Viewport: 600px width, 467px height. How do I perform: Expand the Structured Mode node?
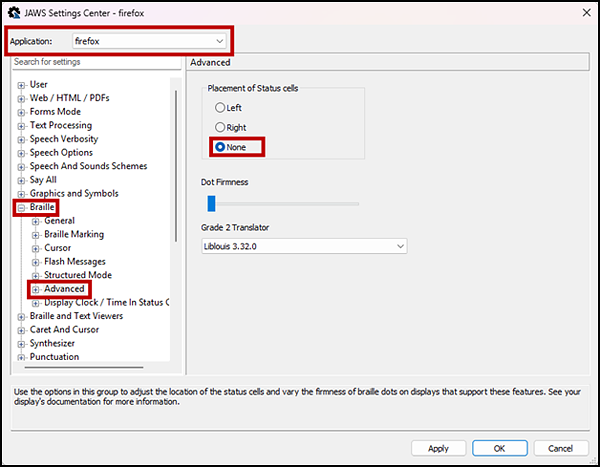tap(36, 276)
